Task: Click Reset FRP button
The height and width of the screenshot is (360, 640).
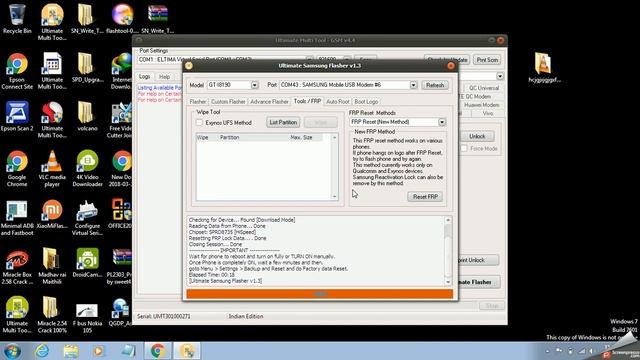Action: point(425,197)
